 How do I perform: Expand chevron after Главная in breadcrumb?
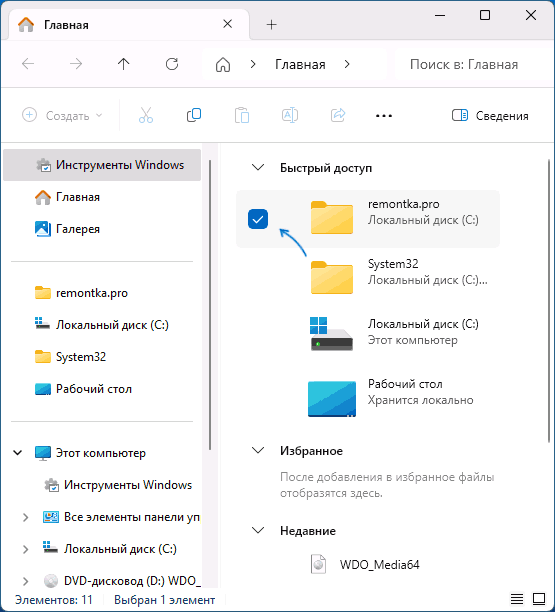click(347, 64)
